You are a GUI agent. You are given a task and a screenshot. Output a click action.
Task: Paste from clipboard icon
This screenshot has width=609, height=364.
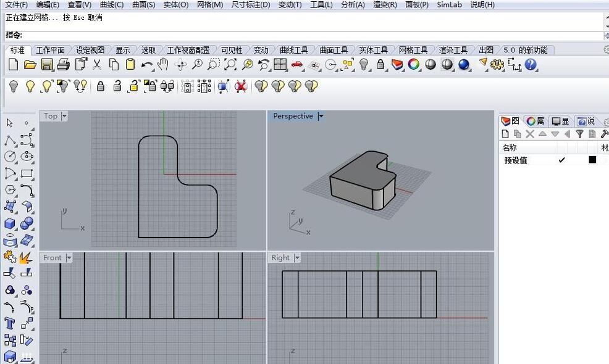[x=130, y=64]
